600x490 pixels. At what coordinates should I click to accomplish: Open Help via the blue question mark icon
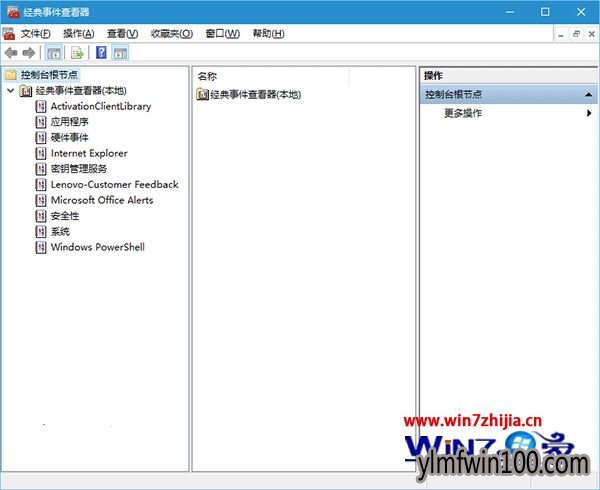101,52
